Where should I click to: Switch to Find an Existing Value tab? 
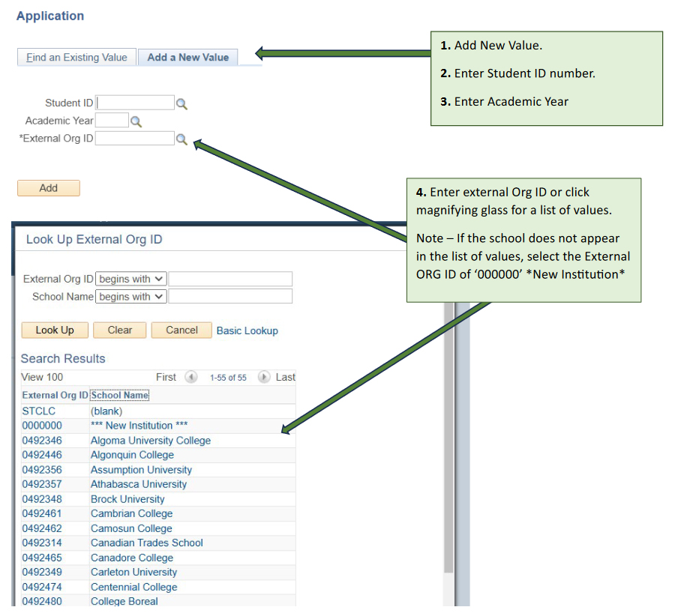pyautogui.click(x=76, y=58)
